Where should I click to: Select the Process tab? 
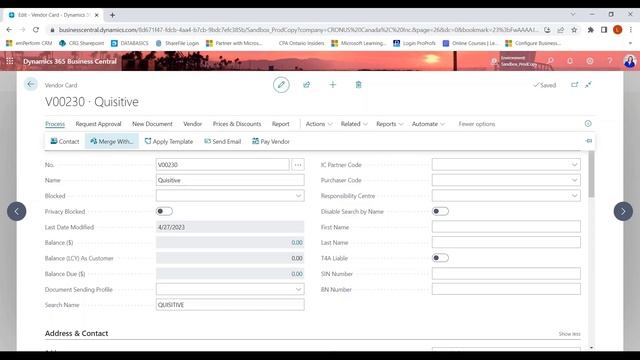[x=55, y=124]
